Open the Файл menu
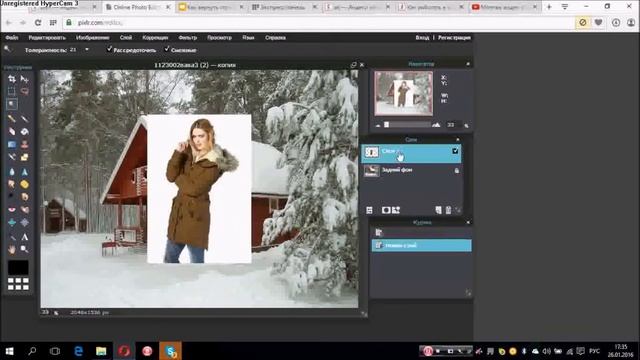This screenshot has width=640, height=360. (12, 38)
